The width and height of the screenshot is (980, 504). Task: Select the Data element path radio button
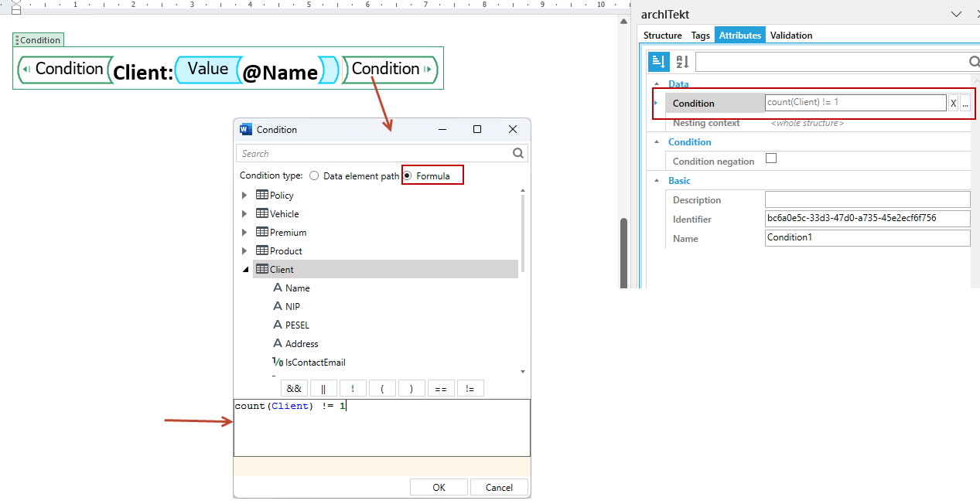(314, 176)
